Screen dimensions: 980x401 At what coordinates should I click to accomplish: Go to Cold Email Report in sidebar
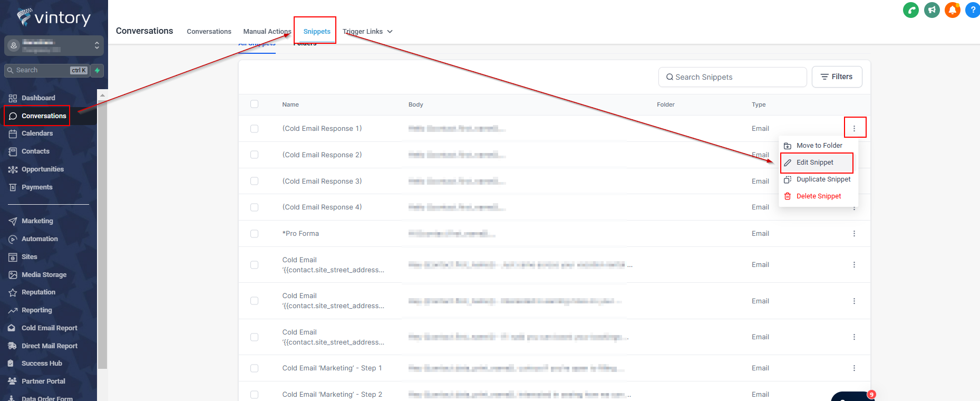(x=49, y=328)
